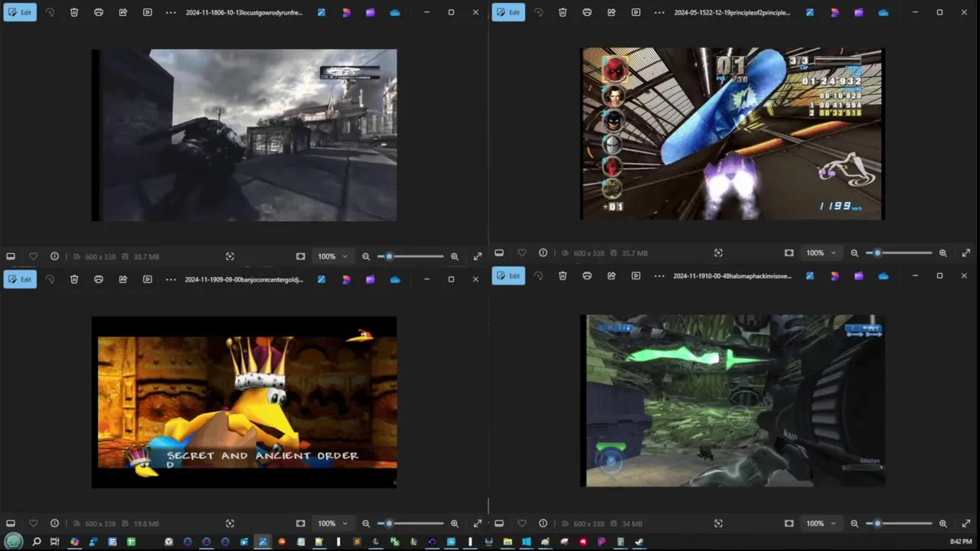Scan text in the banjo window image
Image resolution: width=980 pixels, height=551 pixels.
(x=230, y=523)
